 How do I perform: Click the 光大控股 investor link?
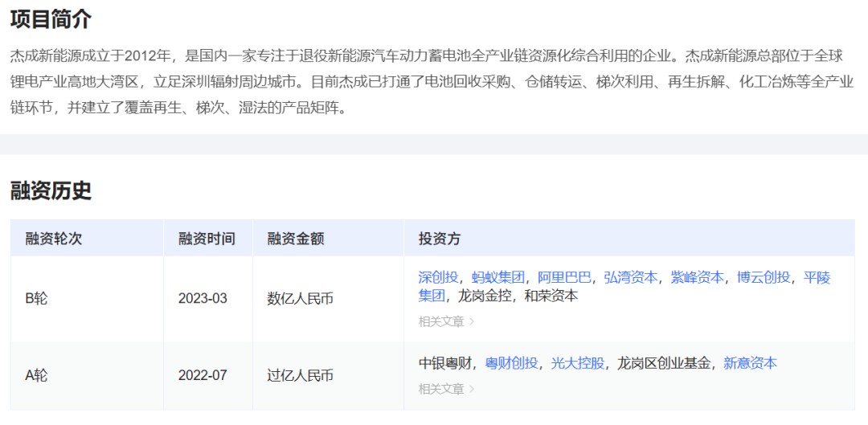(x=577, y=363)
